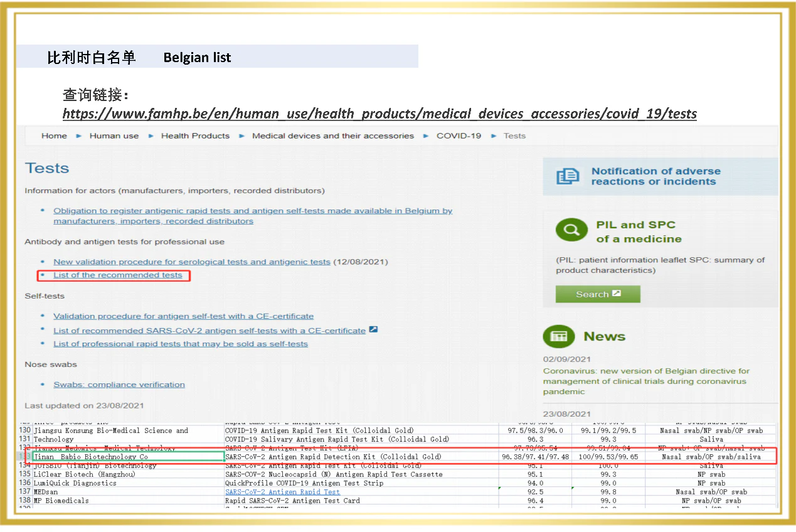Select spreadsheet row header 138
Screen dimensions: 796x532
point(25,501)
